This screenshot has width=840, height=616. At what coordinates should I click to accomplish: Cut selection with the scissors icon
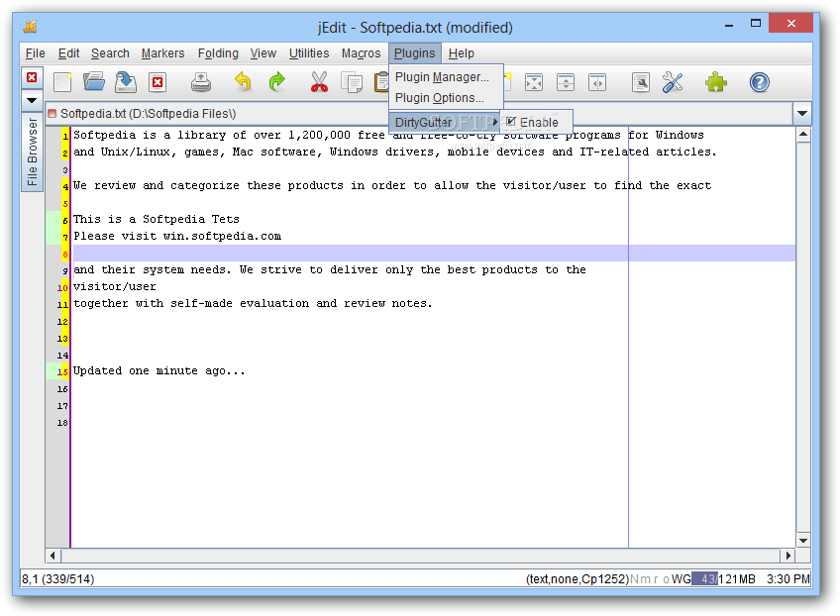319,82
